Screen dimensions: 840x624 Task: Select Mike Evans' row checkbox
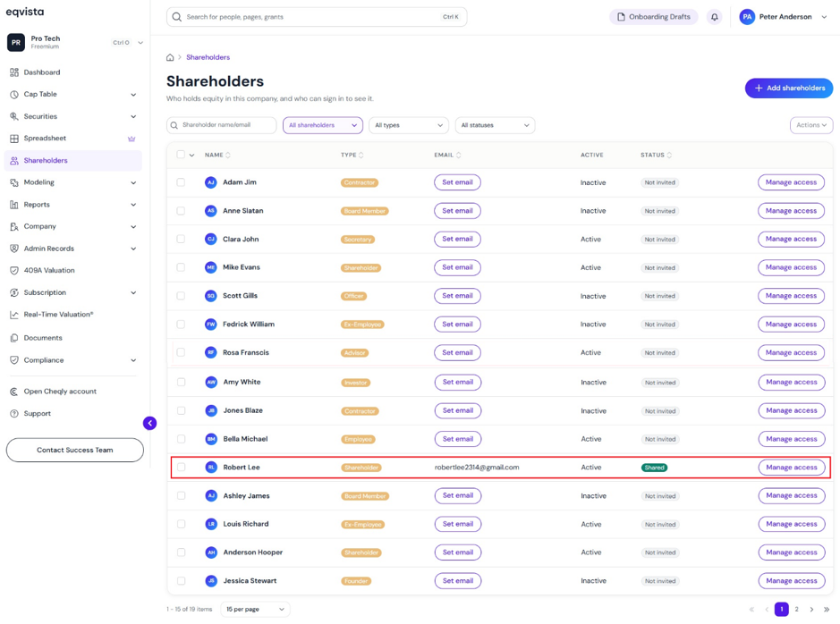coord(181,267)
